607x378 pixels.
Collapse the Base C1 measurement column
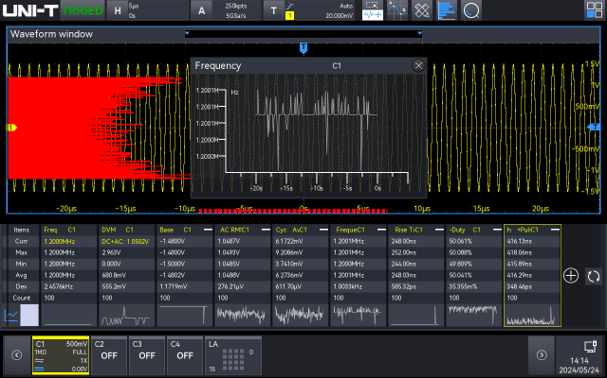click(x=208, y=230)
